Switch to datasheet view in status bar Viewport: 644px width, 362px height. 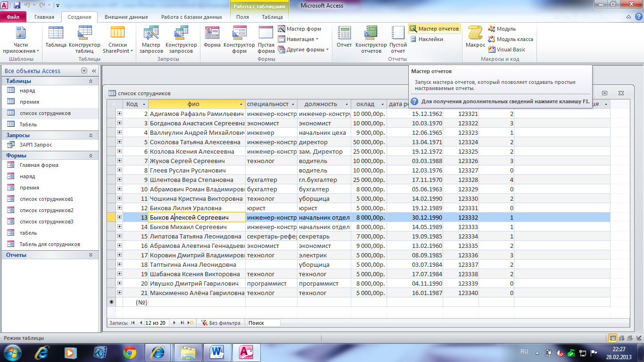click(612, 338)
